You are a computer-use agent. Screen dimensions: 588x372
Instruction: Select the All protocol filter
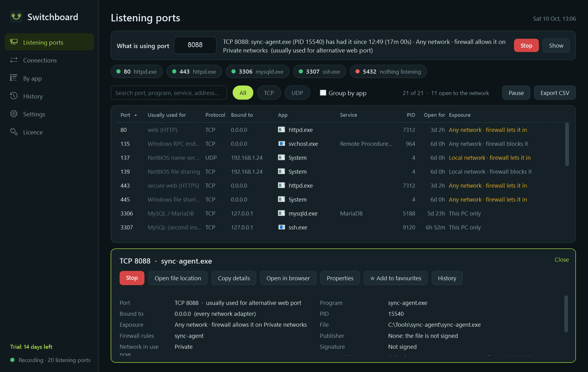point(243,93)
